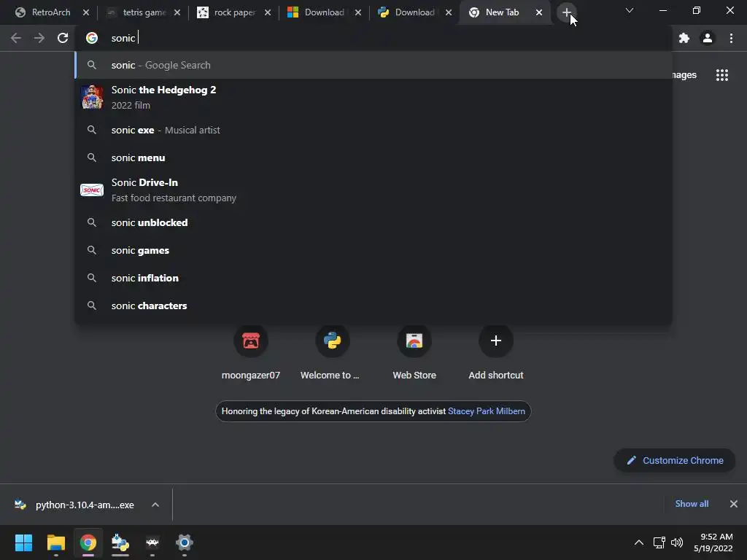This screenshot has width=747, height=560.
Task: Open Google apps grid
Action: (722, 75)
